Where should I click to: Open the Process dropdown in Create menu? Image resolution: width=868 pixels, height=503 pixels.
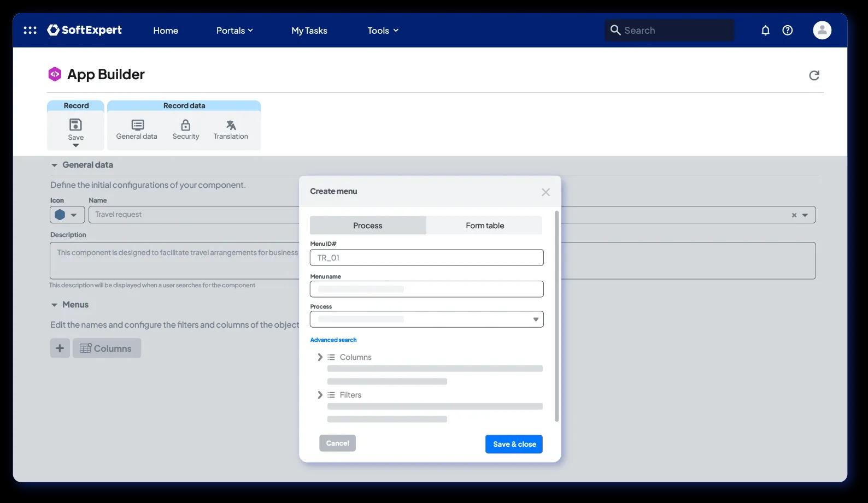(426, 319)
